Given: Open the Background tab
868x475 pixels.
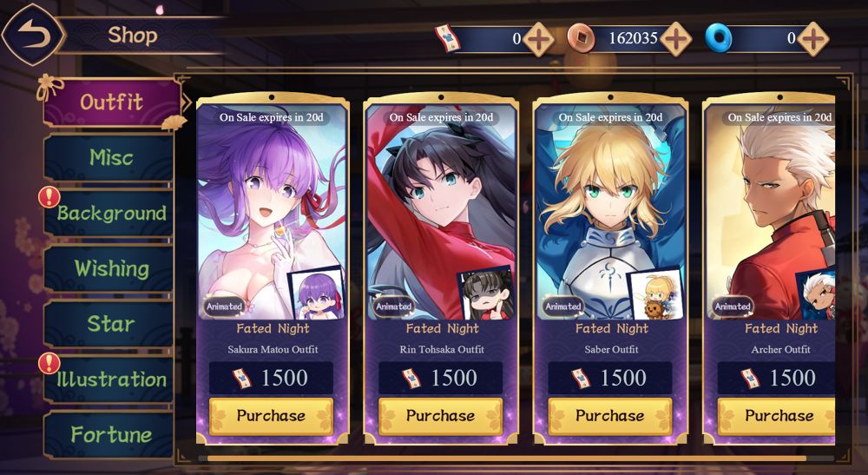Looking at the screenshot, I should (109, 213).
